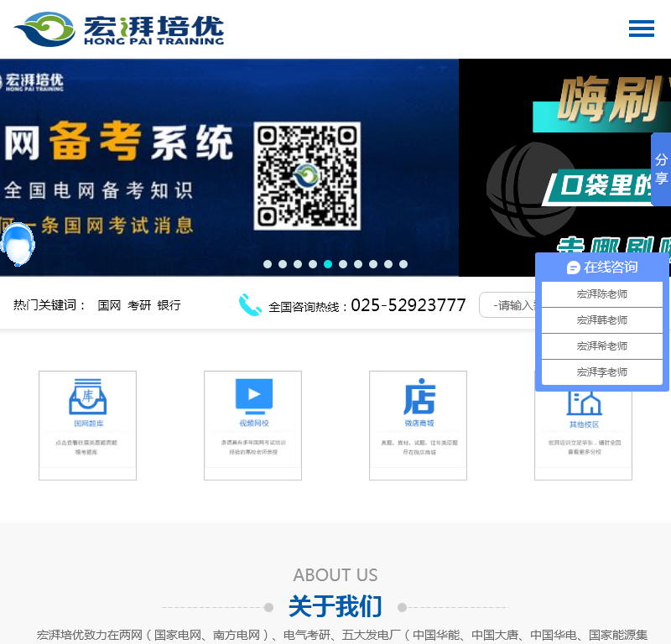Screen dimensions: 671x644
Task: Open the 其他校区 building icon
Action: pos(584,403)
